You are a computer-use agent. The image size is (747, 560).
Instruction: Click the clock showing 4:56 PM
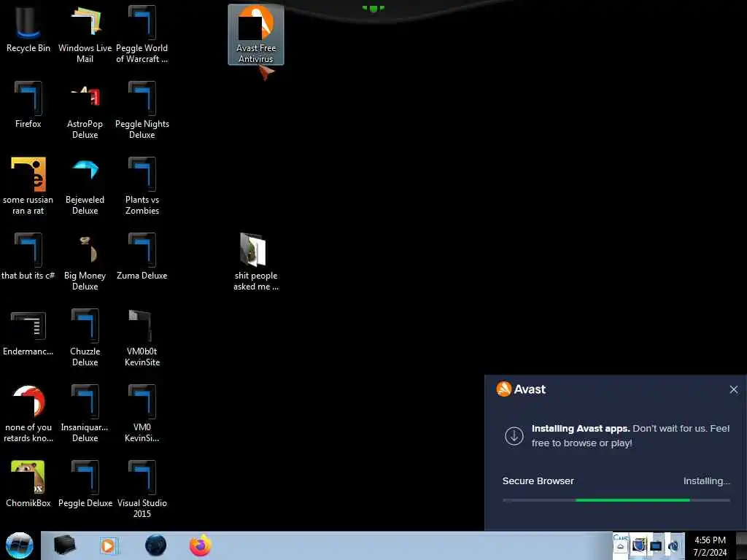[x=710, y=546]
